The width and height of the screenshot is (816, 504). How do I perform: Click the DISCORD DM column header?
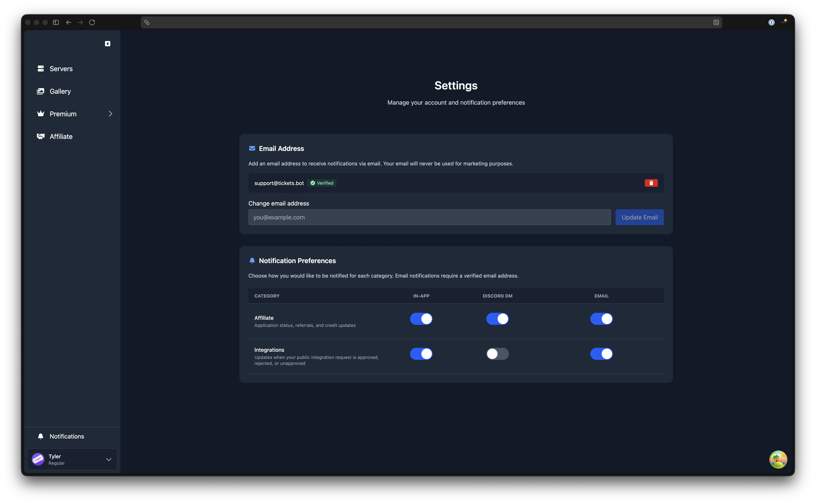tap(497, 296)
